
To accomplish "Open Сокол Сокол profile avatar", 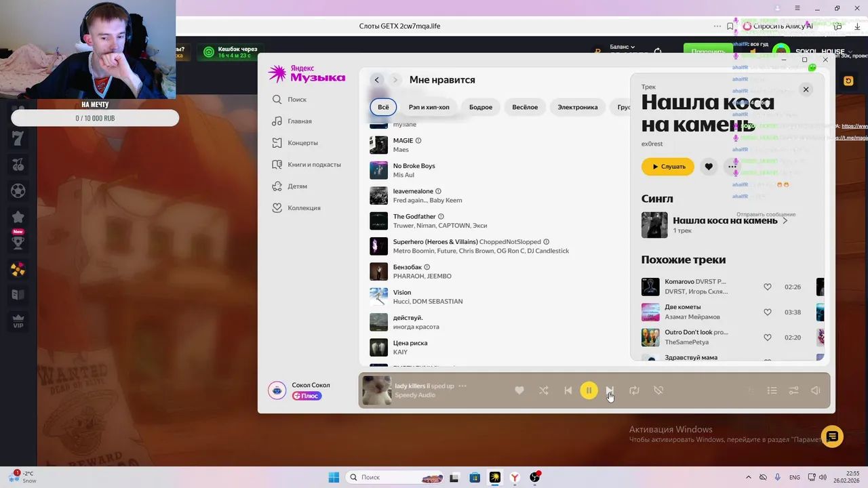I will pyautogui.click(x=276, y=390).
